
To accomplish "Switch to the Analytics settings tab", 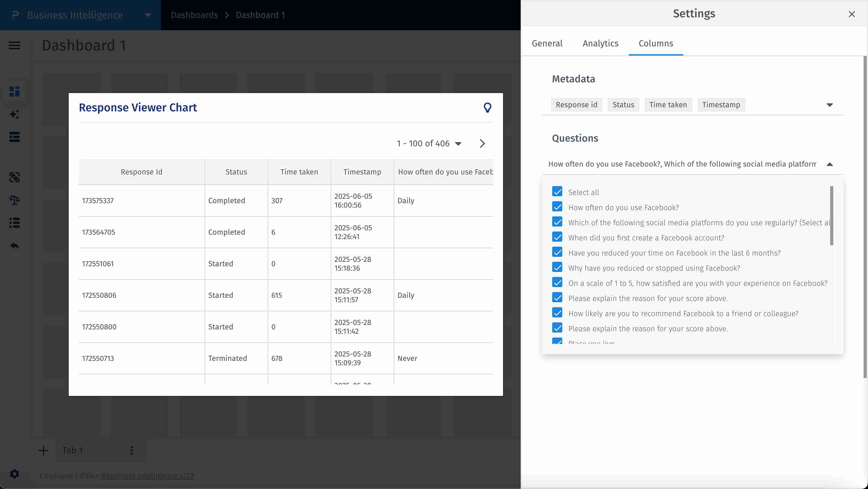I will (600, 44).
